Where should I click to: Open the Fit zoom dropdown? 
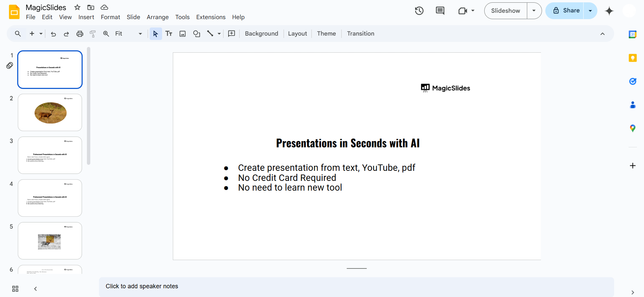pyautogui.click(x=128, y=34)
